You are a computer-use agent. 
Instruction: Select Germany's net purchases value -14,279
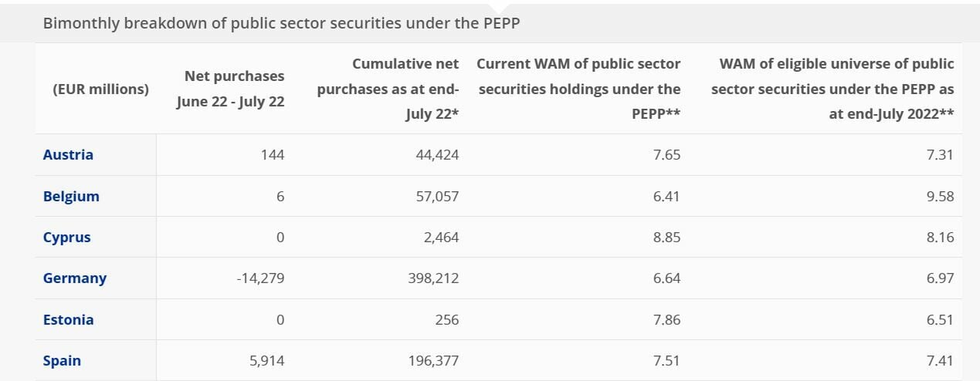pyautogui.click(x=260, y=278)
